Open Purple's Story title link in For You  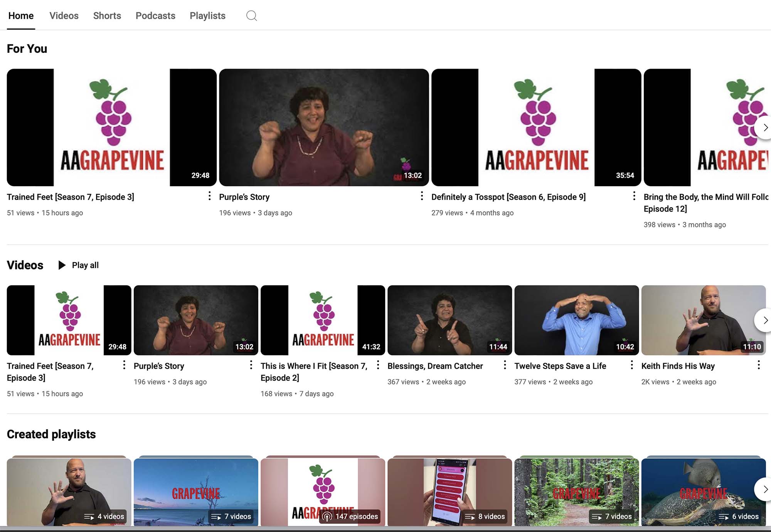(x=244, y=197)
